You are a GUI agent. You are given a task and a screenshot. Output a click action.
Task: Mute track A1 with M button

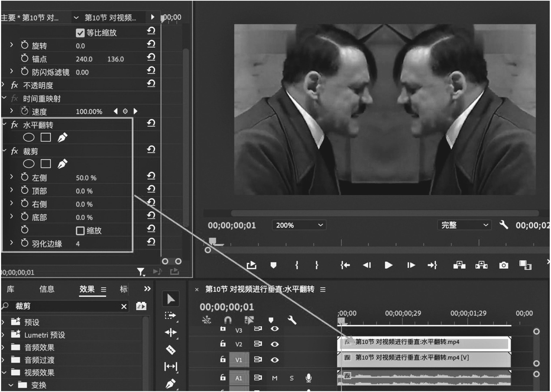[x=275, y=378]
